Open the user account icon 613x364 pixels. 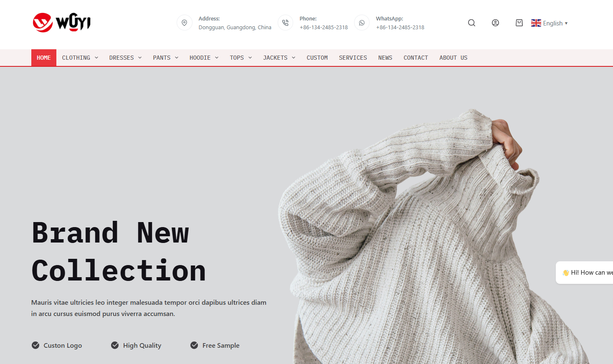[495, 23]
